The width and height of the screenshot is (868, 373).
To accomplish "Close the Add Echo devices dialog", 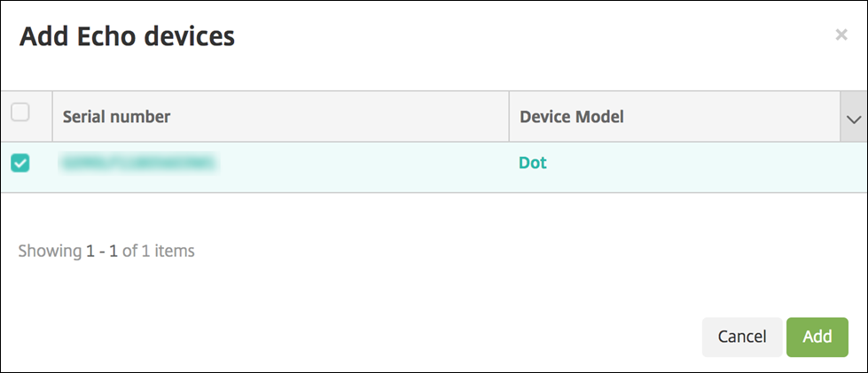I will point(841,35).
